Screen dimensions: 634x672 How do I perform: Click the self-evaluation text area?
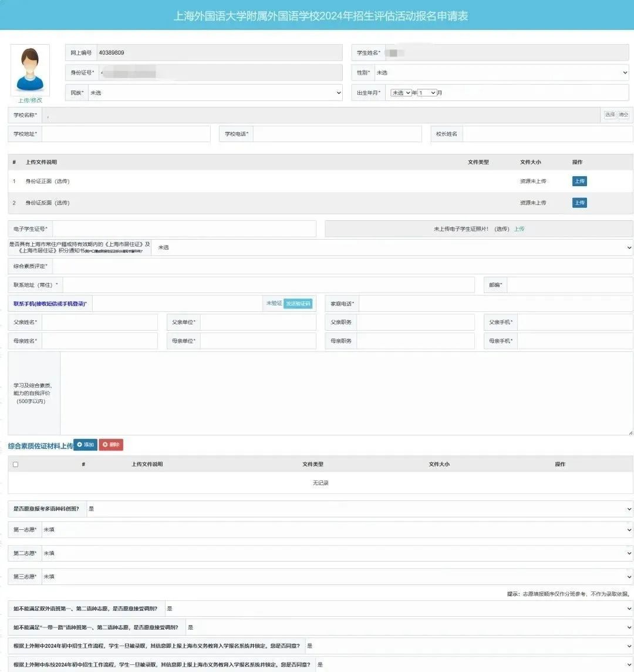346,394
